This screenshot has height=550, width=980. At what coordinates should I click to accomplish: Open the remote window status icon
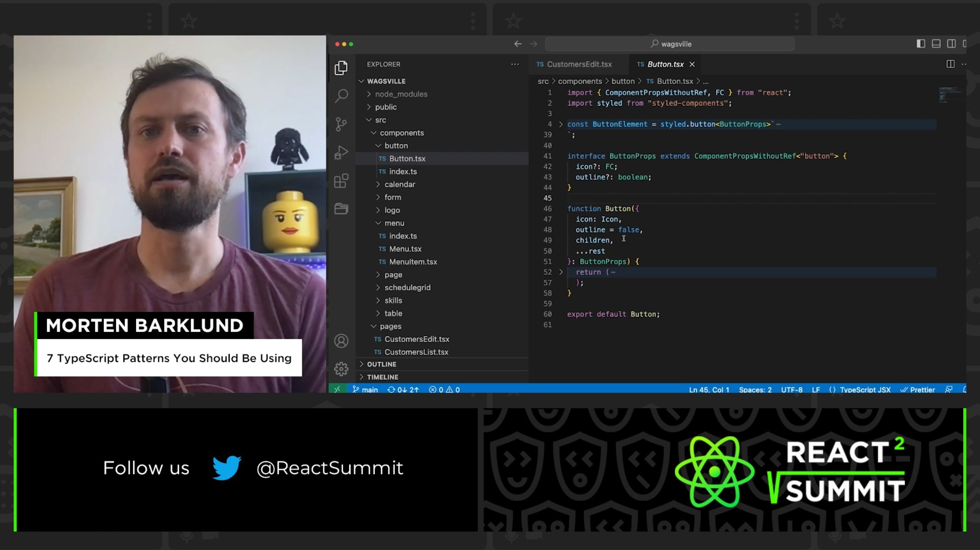pyautogui.click(x=337, y=389)
